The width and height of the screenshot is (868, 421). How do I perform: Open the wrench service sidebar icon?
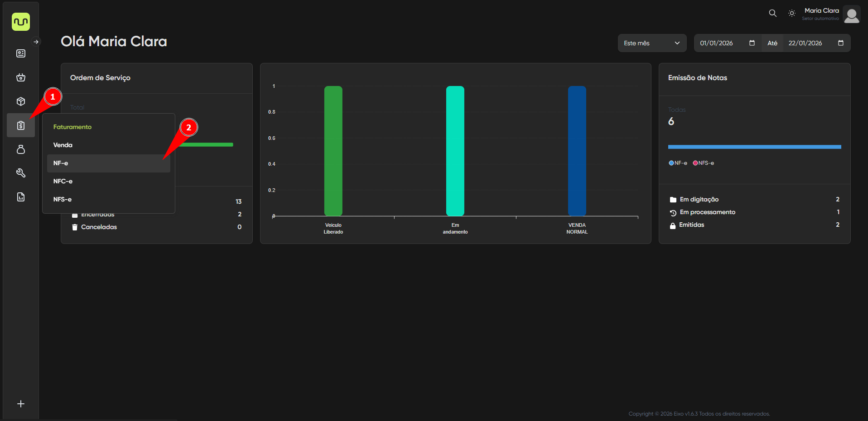[21, 173]
